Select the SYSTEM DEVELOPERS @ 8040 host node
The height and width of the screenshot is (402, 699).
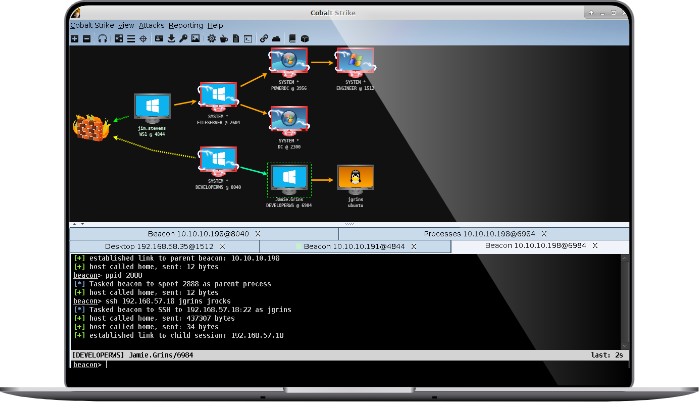click(218, 161)
